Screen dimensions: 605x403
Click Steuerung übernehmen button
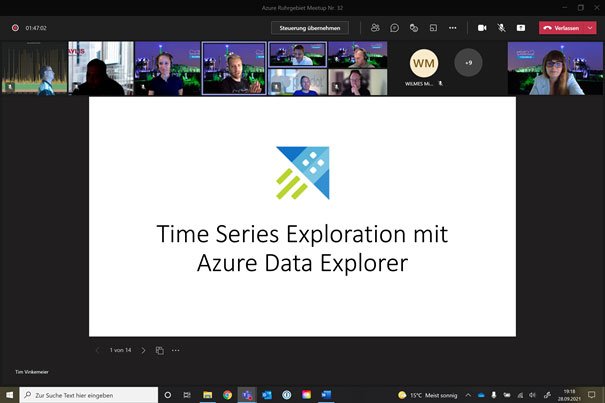tap(310, 28)
